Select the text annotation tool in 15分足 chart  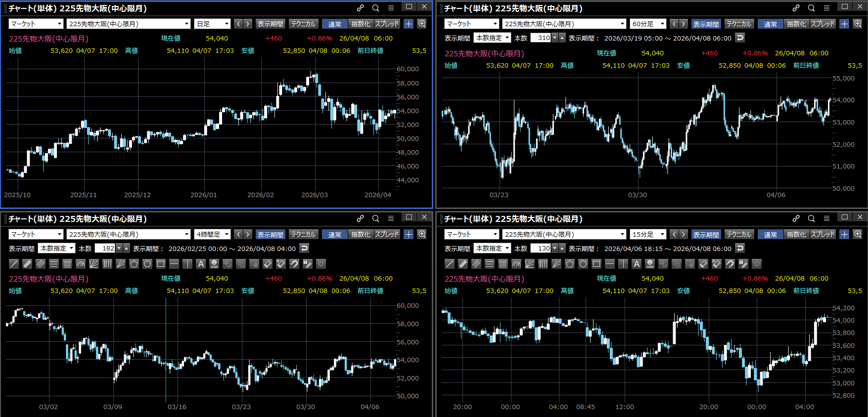click(637, 264)
